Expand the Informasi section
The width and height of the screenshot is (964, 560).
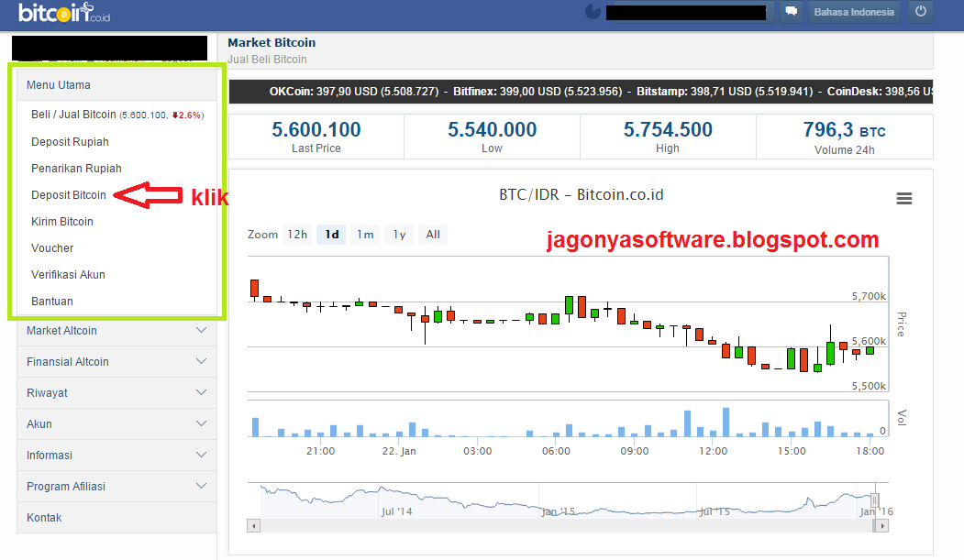116,455
